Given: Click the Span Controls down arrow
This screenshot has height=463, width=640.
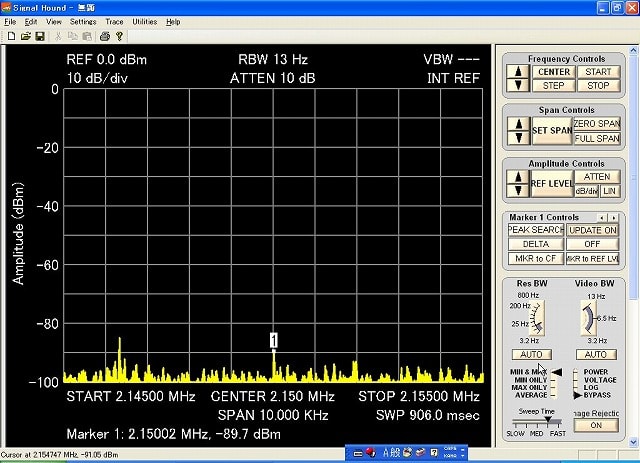Looking at the screenshot, I should 518,138.
